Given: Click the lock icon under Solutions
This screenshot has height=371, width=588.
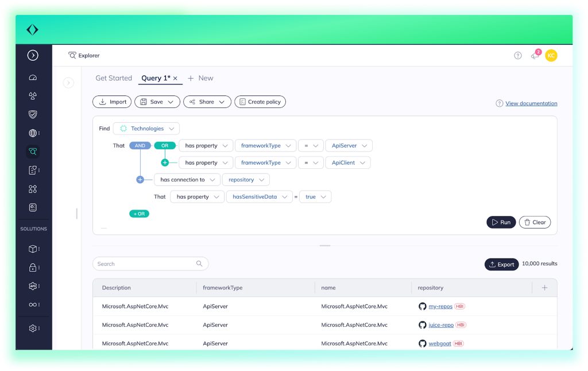Looking at the screenshot, I should click(x=33, y=267).
